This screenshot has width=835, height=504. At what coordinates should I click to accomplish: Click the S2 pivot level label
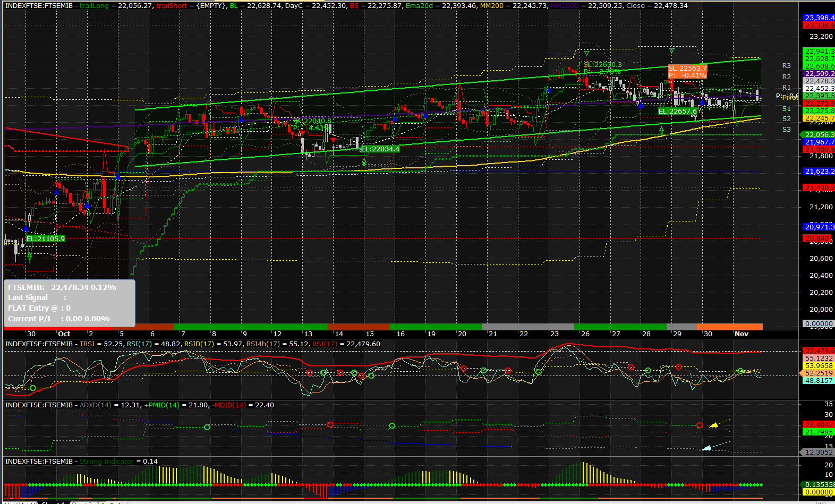(787, 118)
